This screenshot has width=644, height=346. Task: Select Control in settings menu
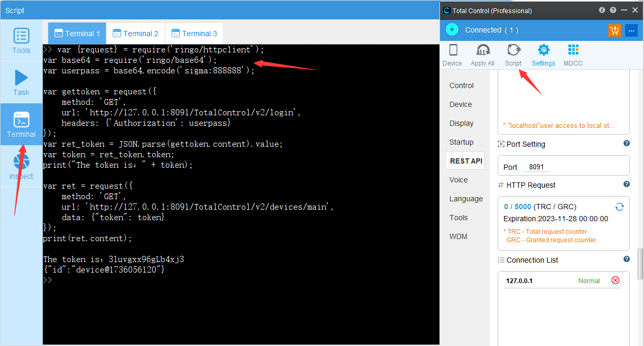pyautogui.click(x=461, y=85)
